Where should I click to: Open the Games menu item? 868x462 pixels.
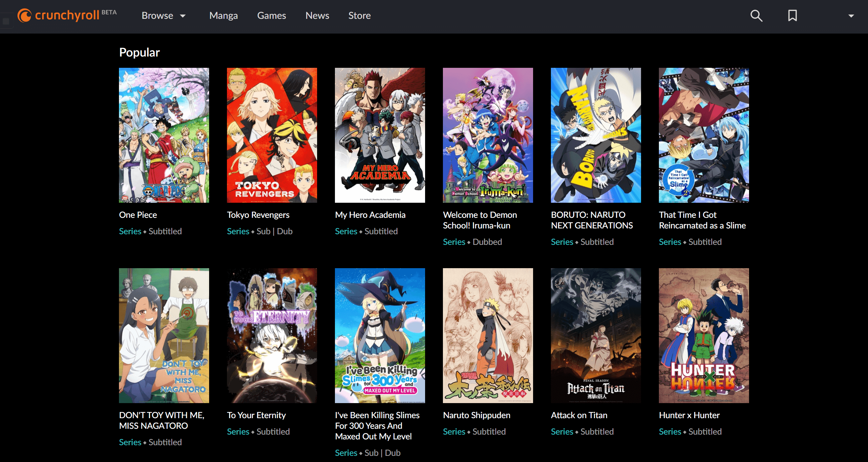tap(272, 15)
